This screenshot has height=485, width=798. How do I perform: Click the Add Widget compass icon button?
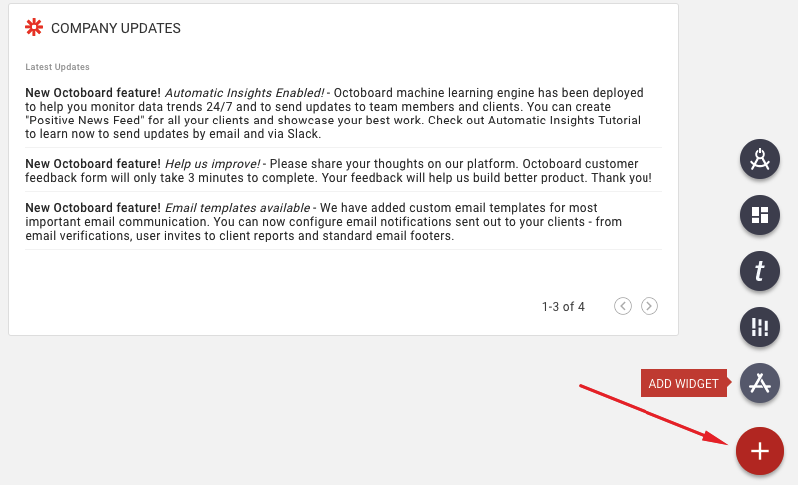point(759,383)
